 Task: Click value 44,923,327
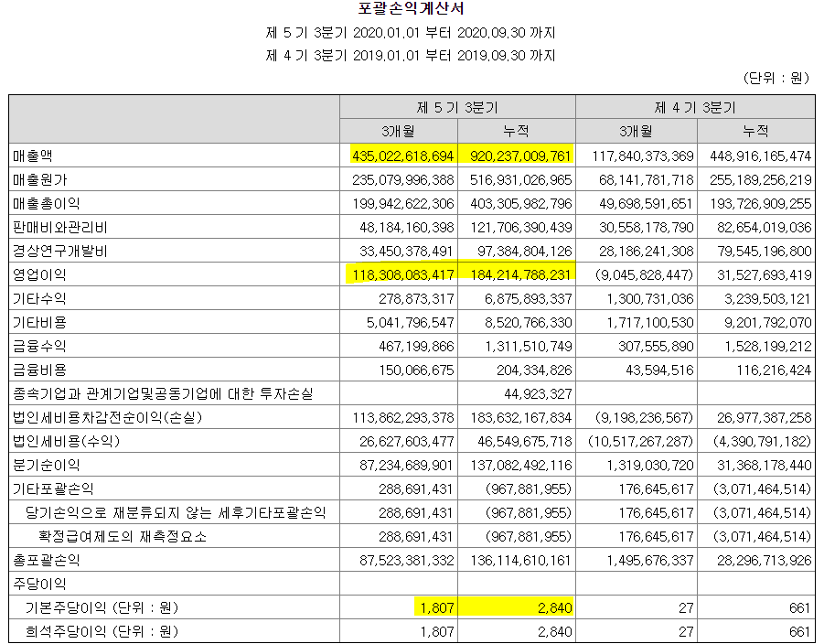[538, 393]
